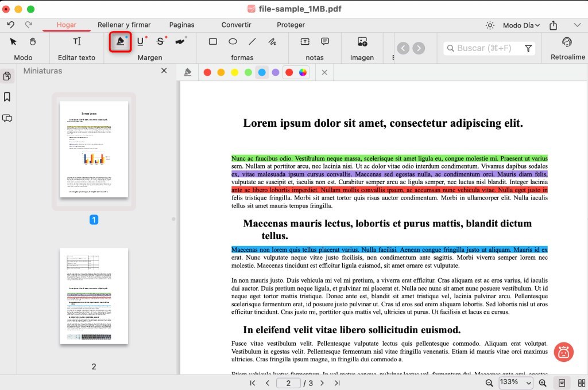Select the highlighter tool in Margen group
Viewport: 588px width, 390px height.
coord(120,42)
